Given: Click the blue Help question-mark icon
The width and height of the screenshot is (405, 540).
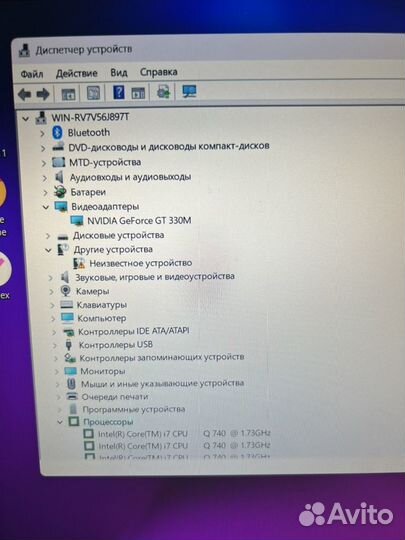Looking at the screenshot, I should click(x=118, y=92).
